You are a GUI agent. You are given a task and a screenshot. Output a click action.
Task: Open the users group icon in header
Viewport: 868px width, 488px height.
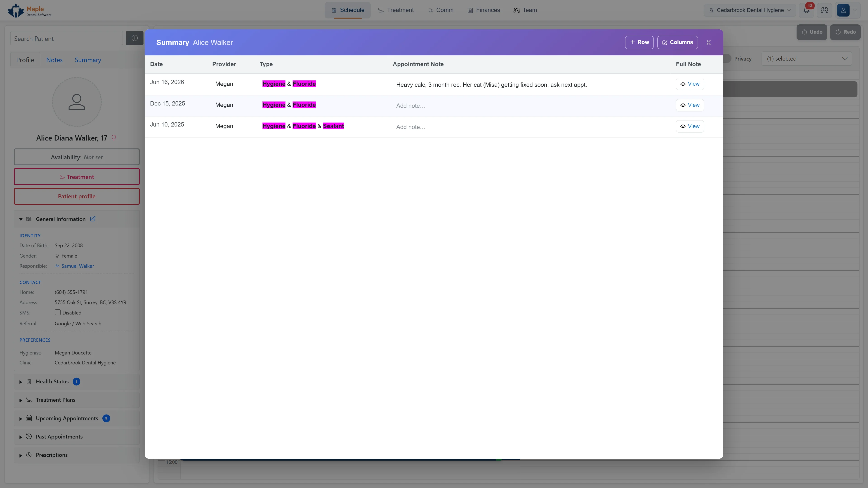pos(825,10)
